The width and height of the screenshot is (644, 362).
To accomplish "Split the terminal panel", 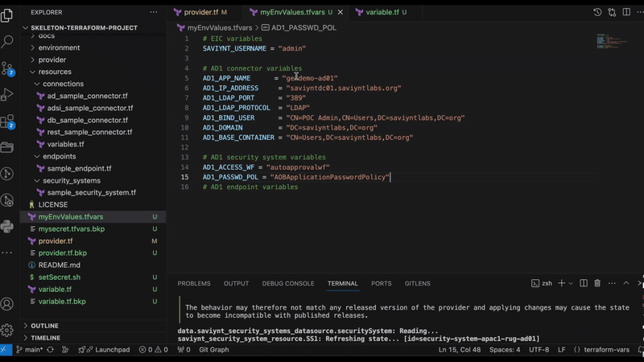I will click(583, 283).
